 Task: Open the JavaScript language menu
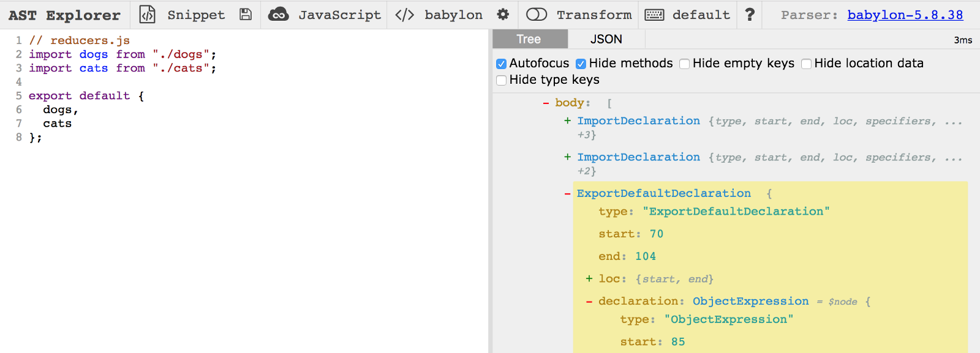point(339,15)
